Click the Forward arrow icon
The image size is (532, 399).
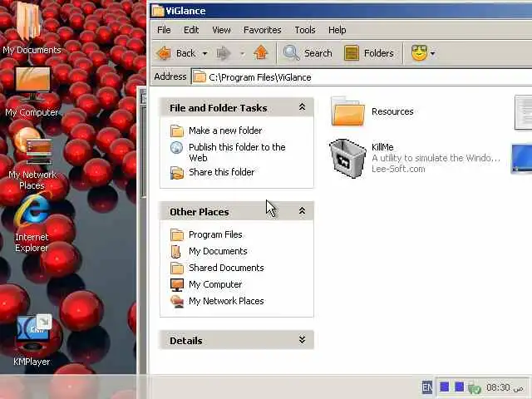click(x=224, y=53)
